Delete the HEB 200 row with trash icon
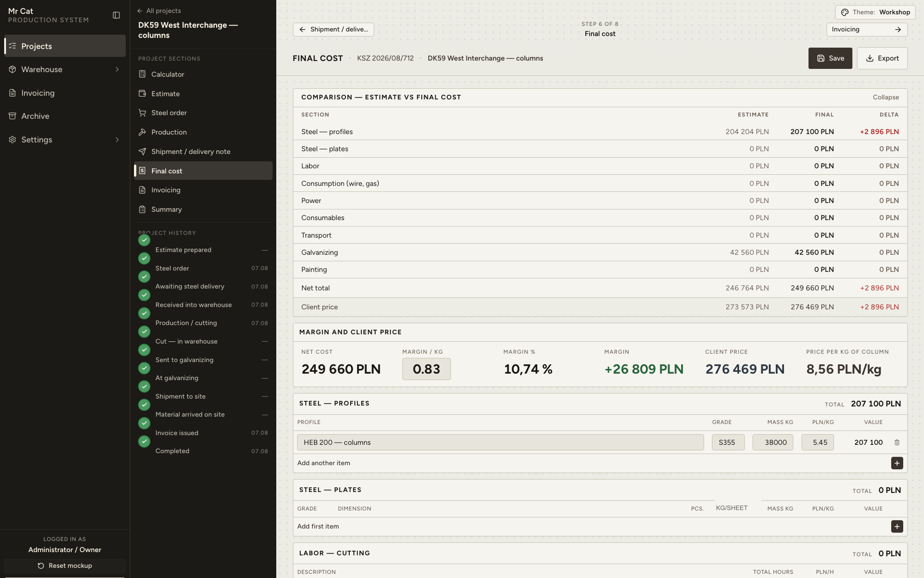This screenshot has height=578, width=924. (897, 443)
